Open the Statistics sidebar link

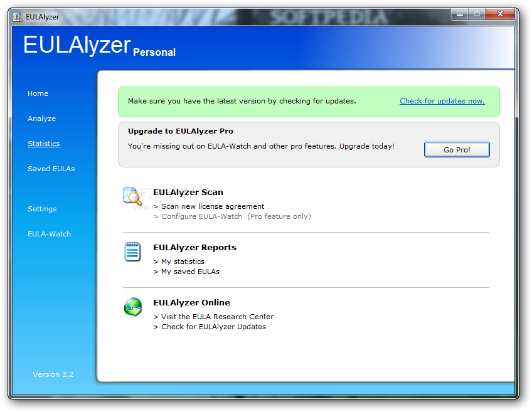[43, 144]
